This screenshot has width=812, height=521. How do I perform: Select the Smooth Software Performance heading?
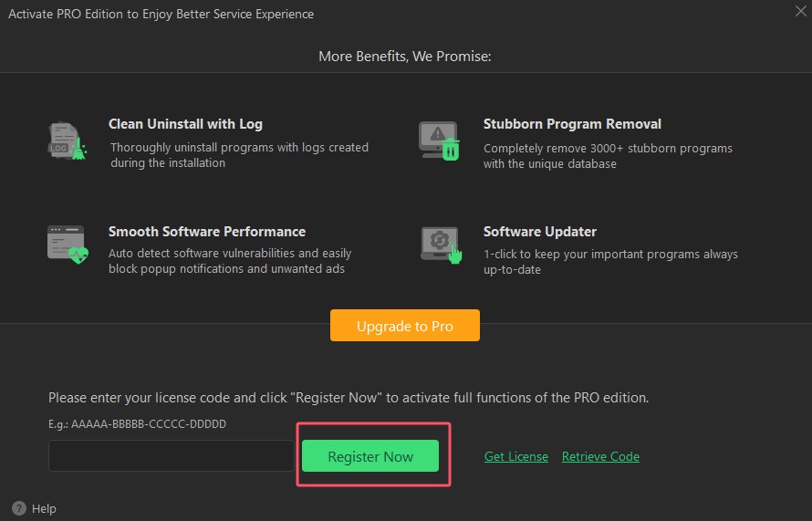coord(207,232)
